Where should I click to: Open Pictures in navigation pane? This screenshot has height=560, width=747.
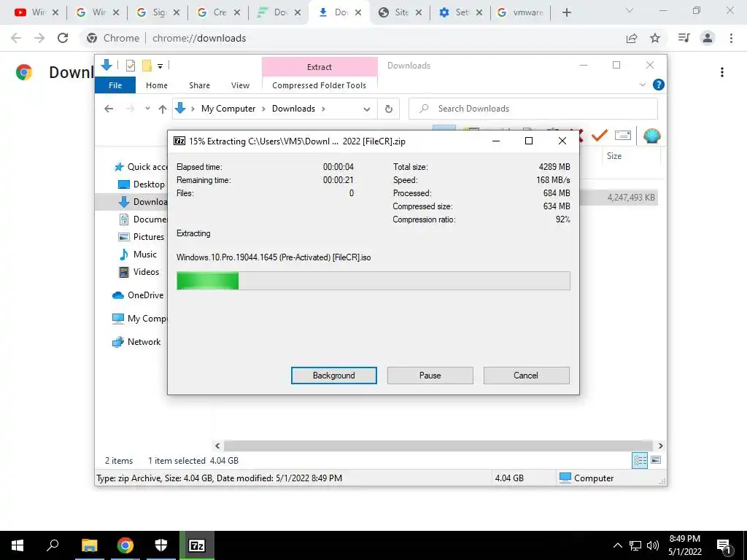point(141,237)
